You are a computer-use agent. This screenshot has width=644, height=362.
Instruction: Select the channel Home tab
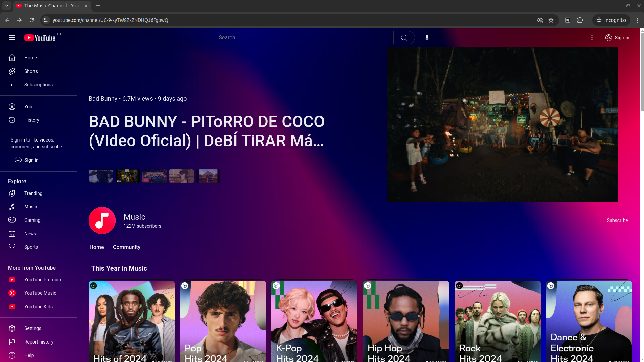point(96,247)
